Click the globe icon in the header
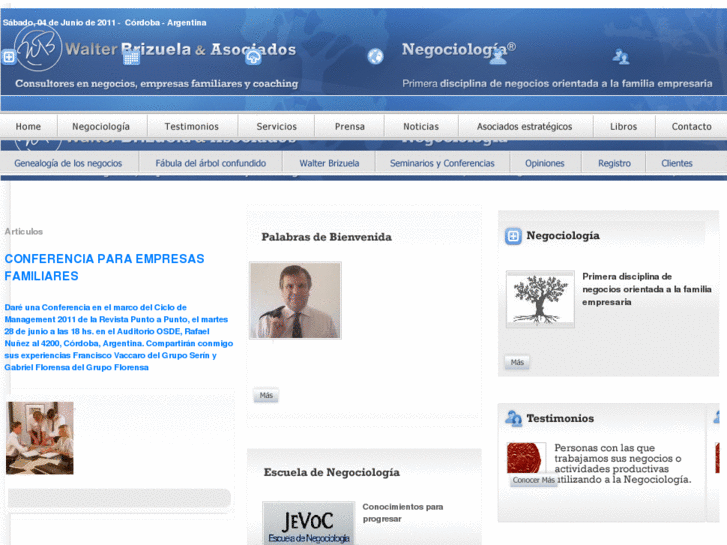Image resolution: width=727 pixels, height=545 pixels. pos(376,57)
